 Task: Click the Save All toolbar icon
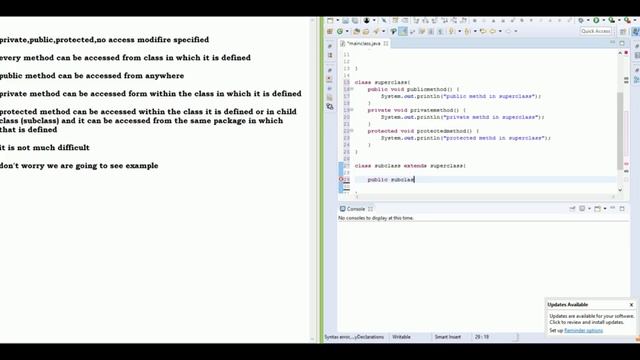point(355,20)
